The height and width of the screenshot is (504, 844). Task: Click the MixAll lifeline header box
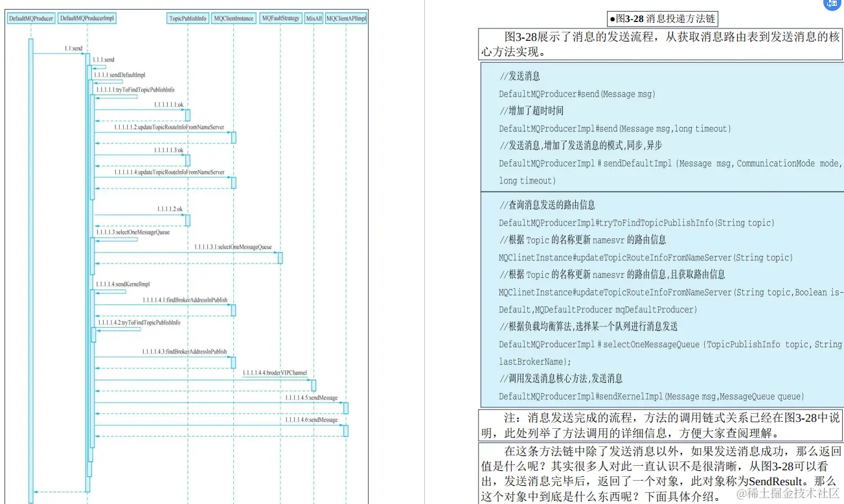click(314, 19)
